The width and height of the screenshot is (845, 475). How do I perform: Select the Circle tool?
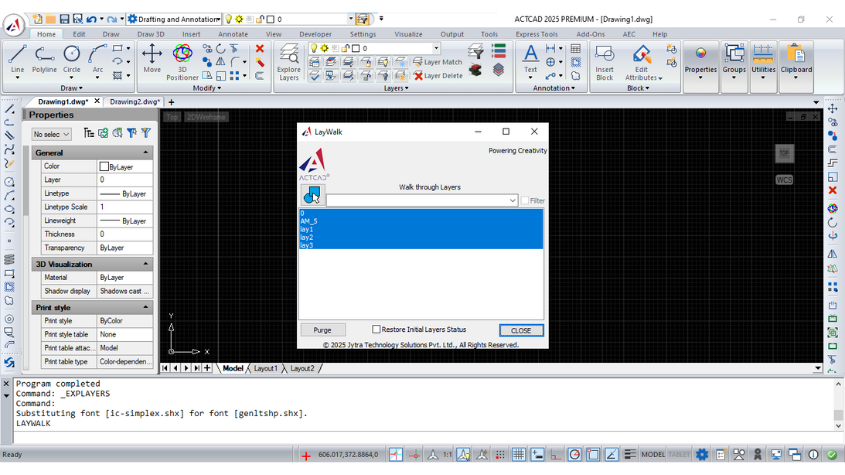coord(72,58)
